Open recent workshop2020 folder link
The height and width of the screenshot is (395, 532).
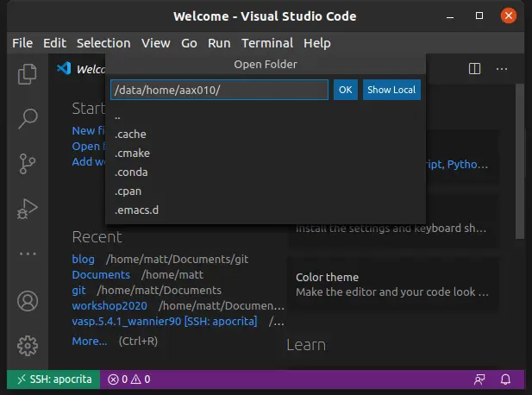coord(110,306)
